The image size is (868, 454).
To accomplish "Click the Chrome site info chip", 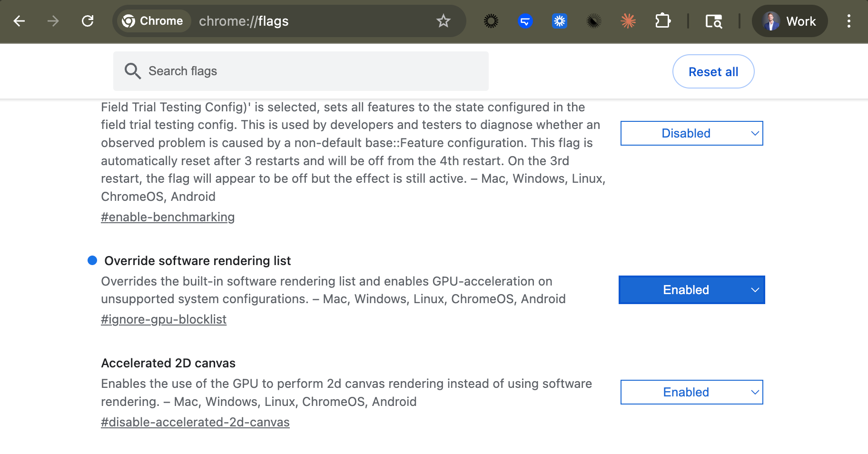I will click(152, 21).
